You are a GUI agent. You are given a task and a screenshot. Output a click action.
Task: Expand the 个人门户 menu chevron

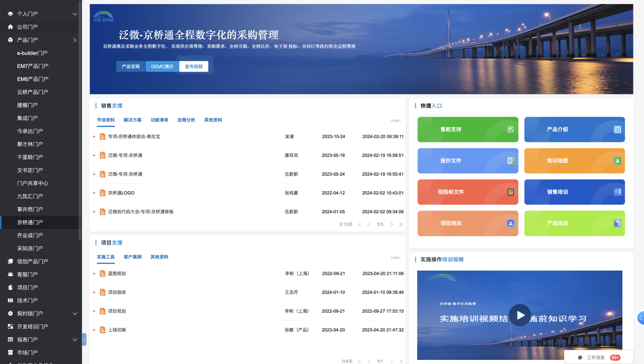(75, 14)
